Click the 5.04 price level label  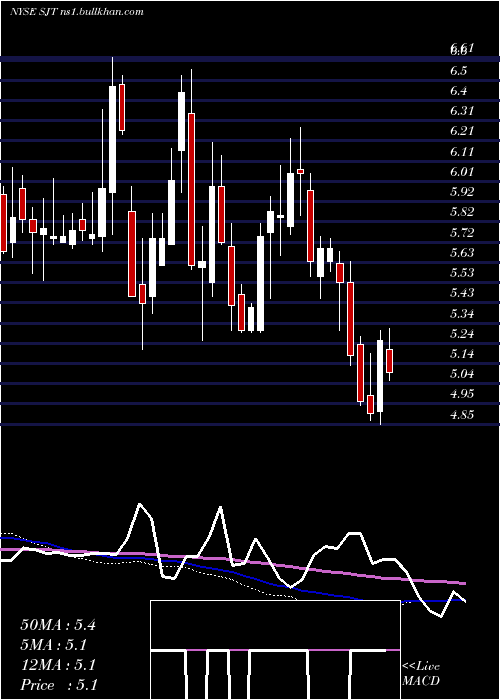(x=462, y=374)
